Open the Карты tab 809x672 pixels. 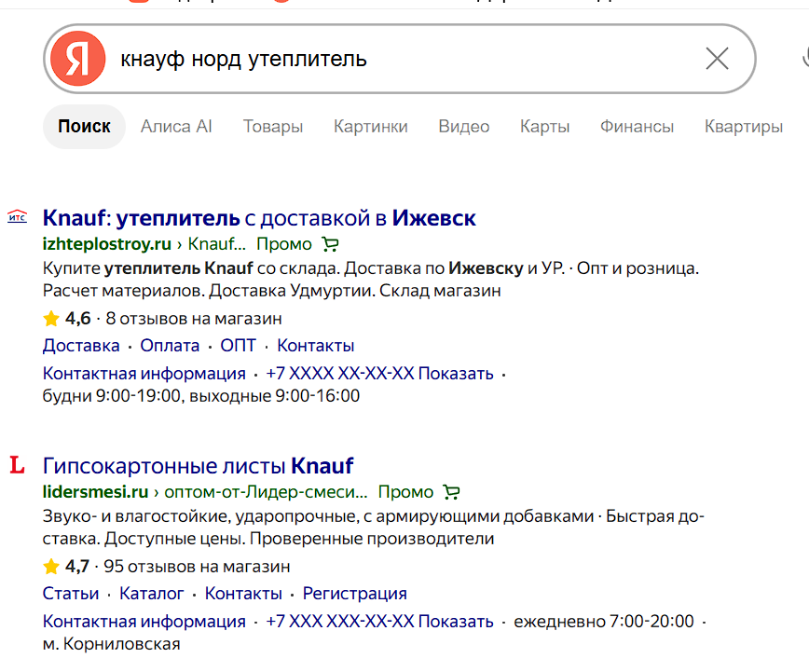point(545,127)
